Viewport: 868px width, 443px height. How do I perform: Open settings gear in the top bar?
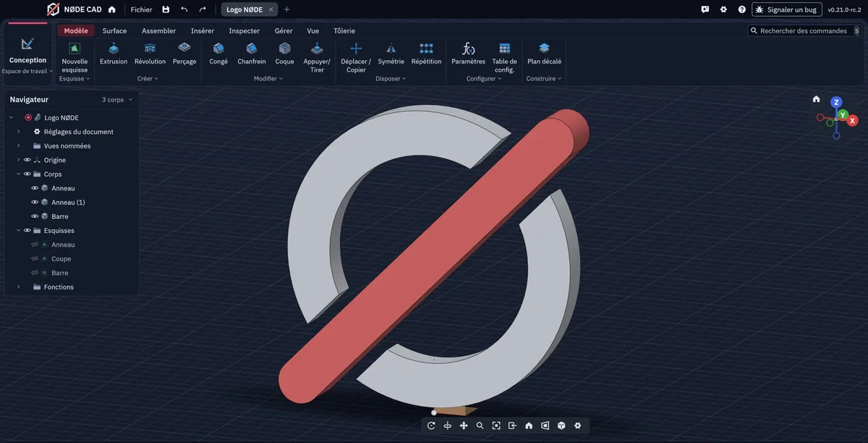723,9
